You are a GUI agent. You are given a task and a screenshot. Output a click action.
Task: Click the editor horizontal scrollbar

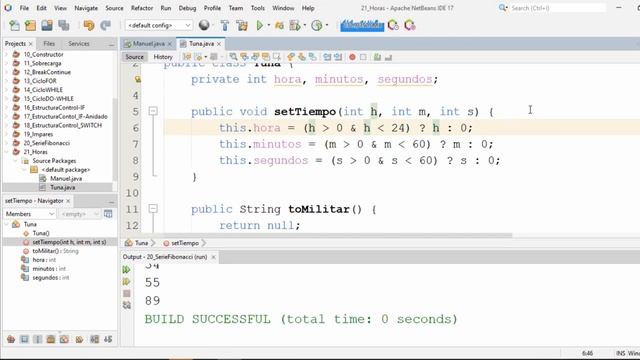click(339, 236)
